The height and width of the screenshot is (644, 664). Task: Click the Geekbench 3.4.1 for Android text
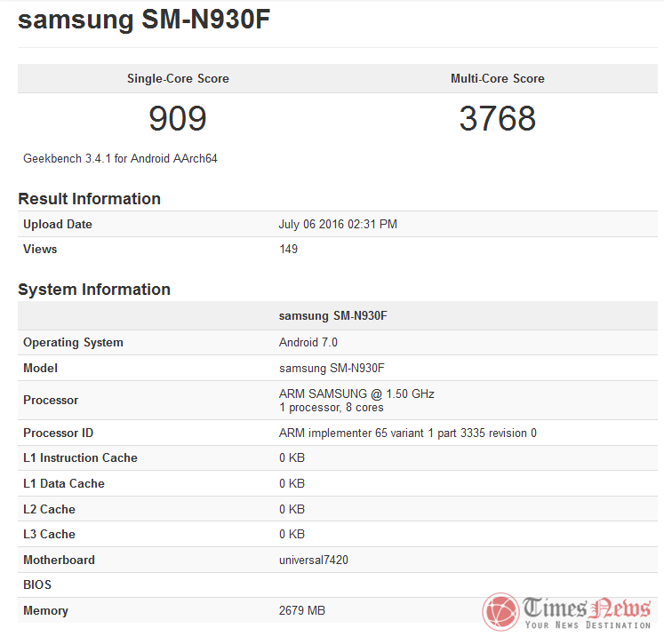tap(120, 159)
